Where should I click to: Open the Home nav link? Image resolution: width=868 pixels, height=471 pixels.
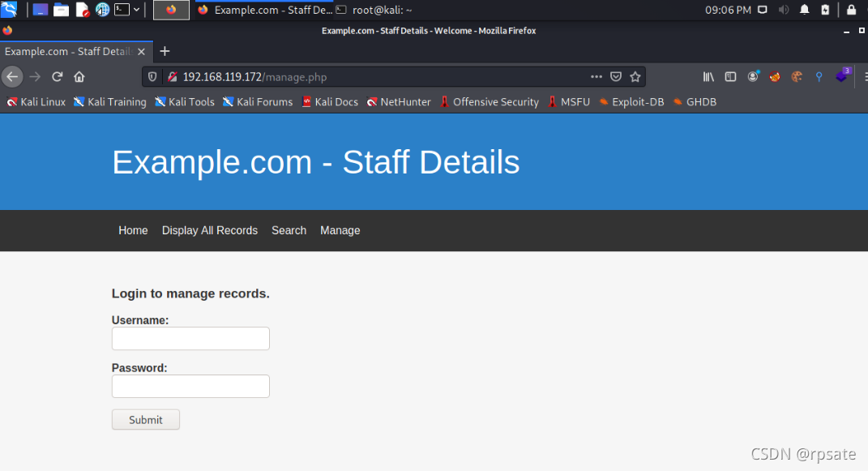133,230
